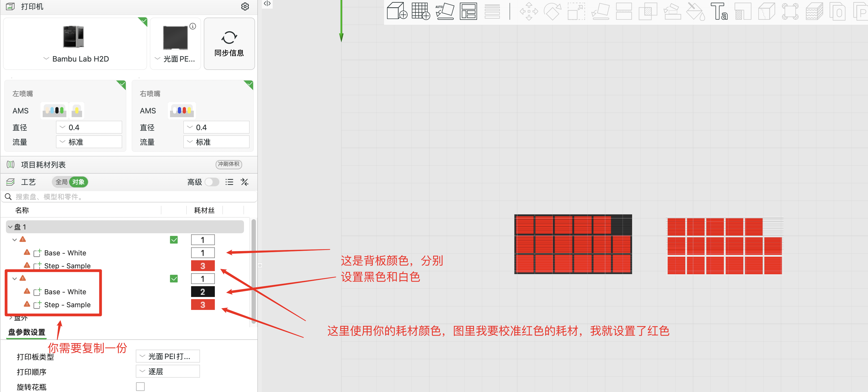Open the 打印顺序 逐层 dropdown
Viewport: 868px width, 392px height.
pyautogui.click(x=168, y=371)
